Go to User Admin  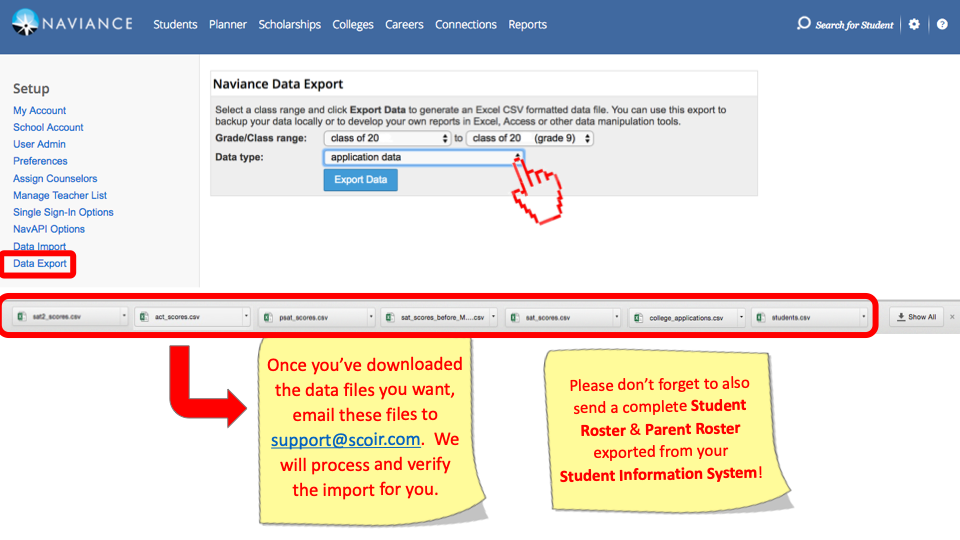tap(39, 144)
